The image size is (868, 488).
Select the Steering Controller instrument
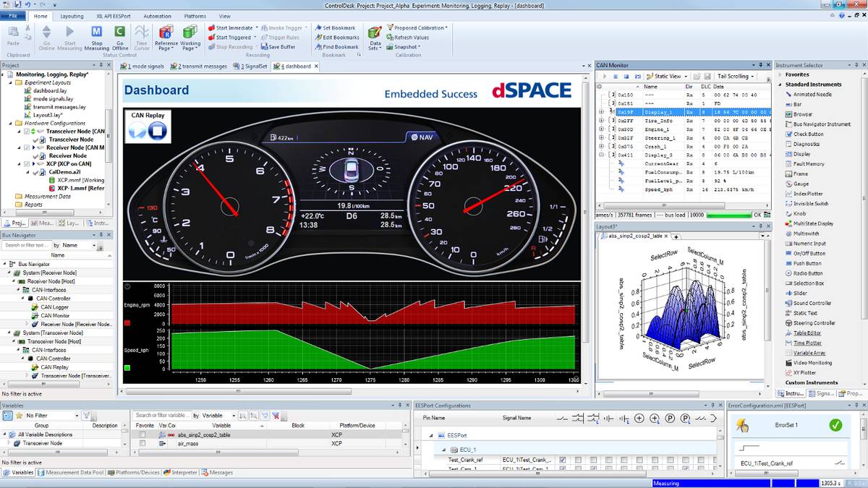pos(814,323)
